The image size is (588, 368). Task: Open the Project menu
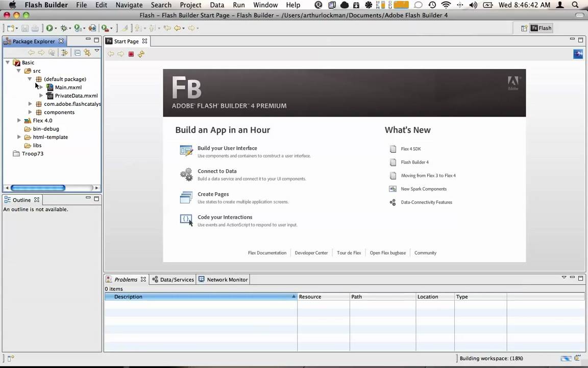pyautogui.click(x=190, y=5)
